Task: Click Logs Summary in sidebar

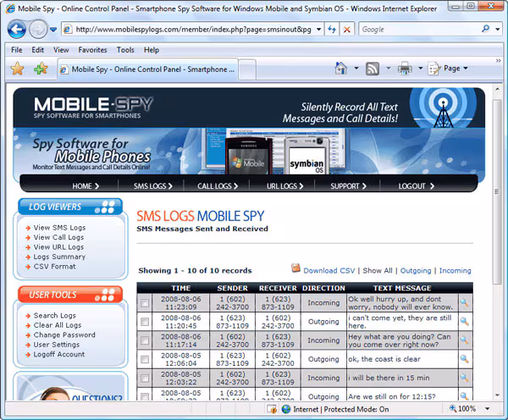Action: click(59, 257)
